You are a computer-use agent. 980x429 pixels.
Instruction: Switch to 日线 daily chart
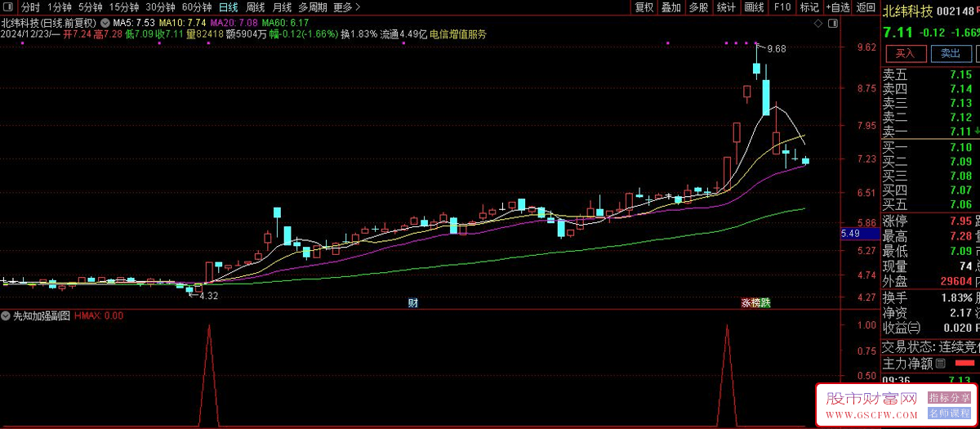point(229,7)
